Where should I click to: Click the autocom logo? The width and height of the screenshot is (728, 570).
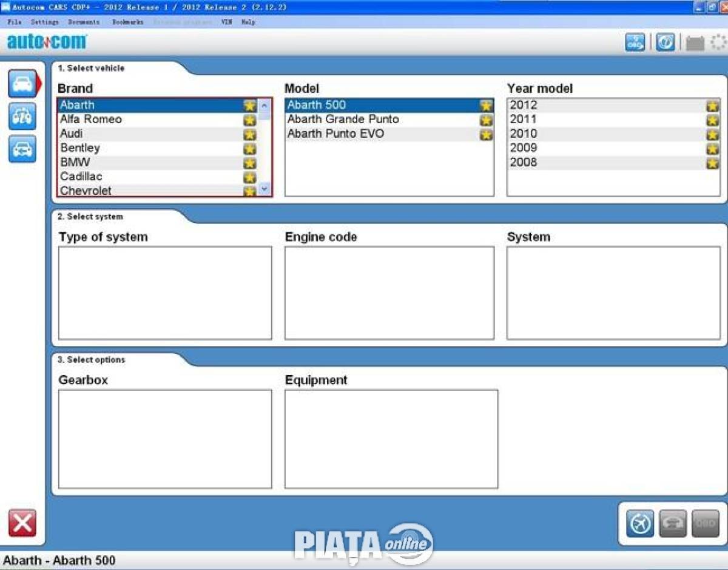pyautogui.click(x=47, y=42)
